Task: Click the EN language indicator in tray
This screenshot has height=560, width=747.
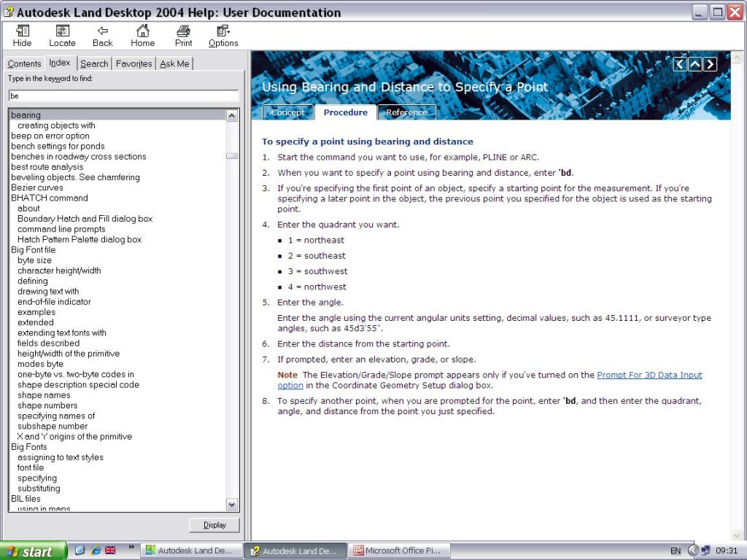Action: [x=675, y=551]
